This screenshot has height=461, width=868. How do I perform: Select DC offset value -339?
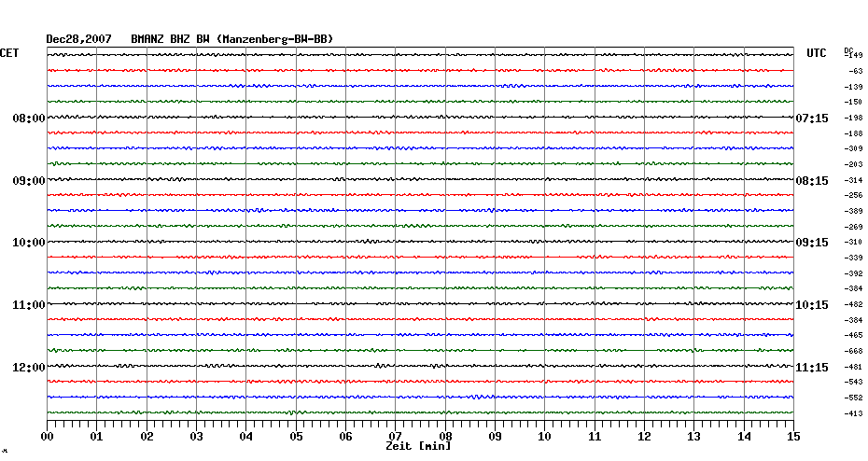click(853, 258)
